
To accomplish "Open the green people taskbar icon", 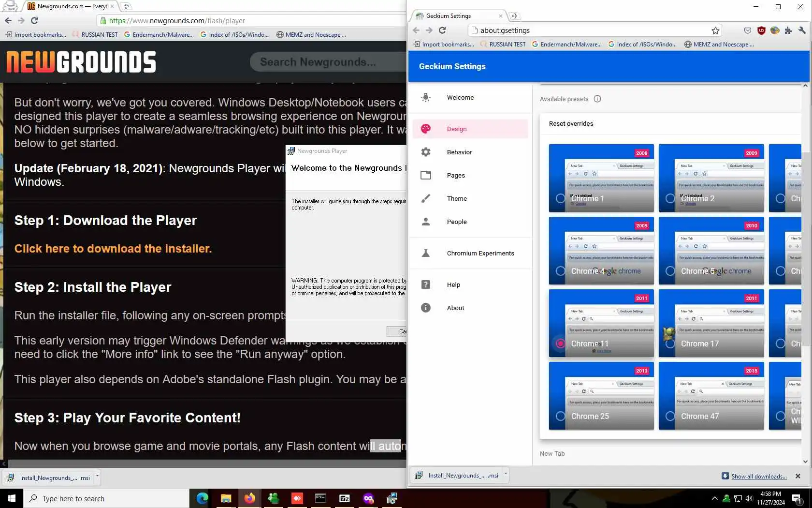I will [x=273, y=498].
